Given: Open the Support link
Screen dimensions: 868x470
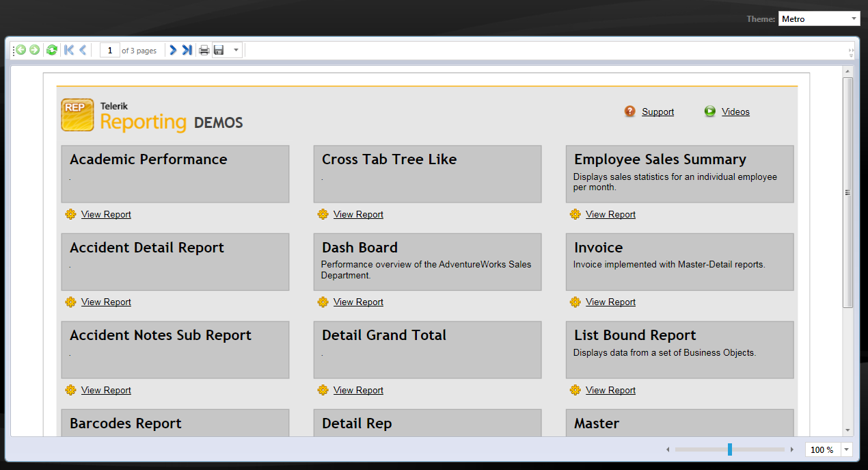Looking at the screenshot, I should [x=657, y=112].
